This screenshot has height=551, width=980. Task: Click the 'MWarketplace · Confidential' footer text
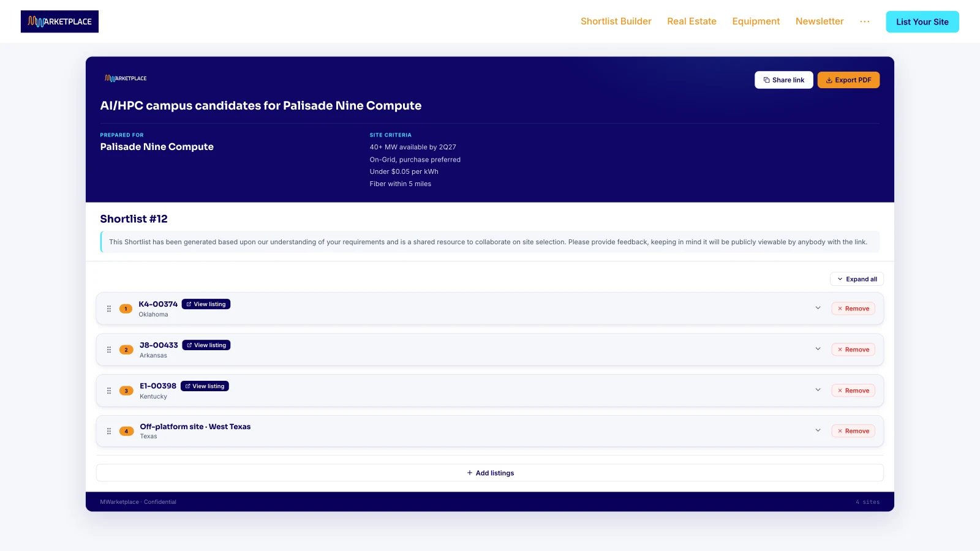[x=138, y=502]
